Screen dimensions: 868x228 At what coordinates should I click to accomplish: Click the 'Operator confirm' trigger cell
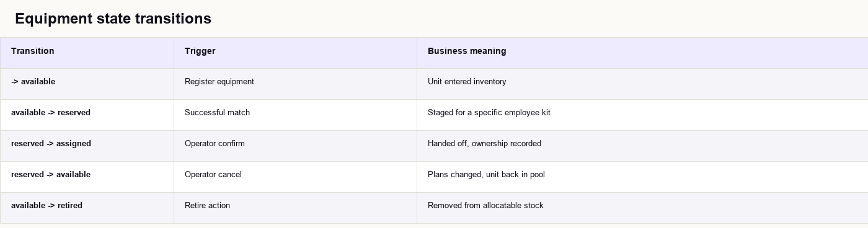click(x=295, y=146)
